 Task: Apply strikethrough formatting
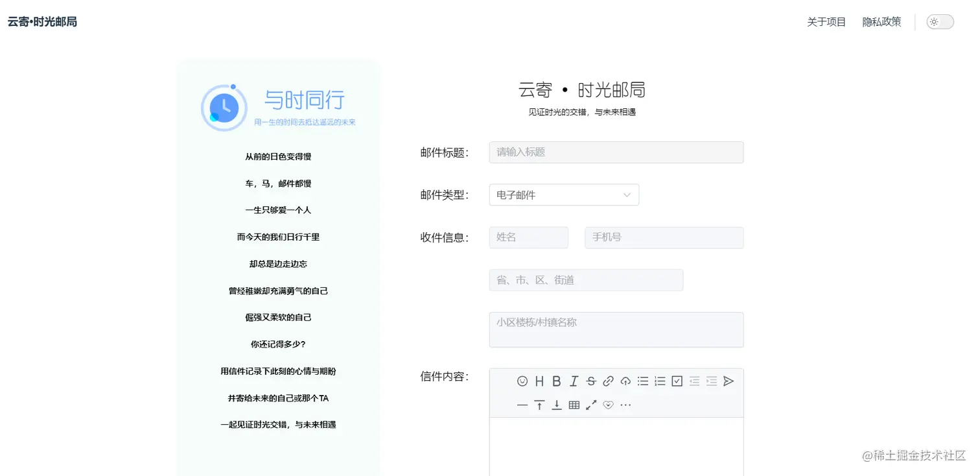[591, 381]
